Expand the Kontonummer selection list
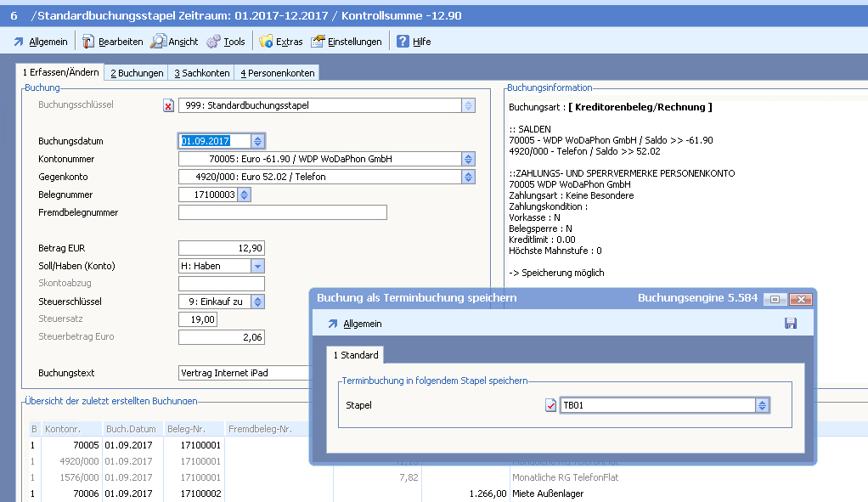The image size is (868, 502). (467, 159)
